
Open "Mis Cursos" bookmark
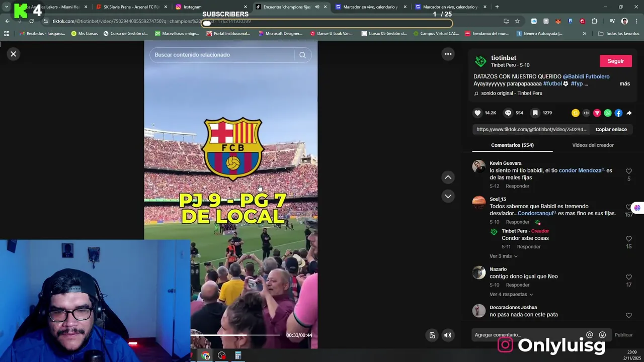coord(85,34)
